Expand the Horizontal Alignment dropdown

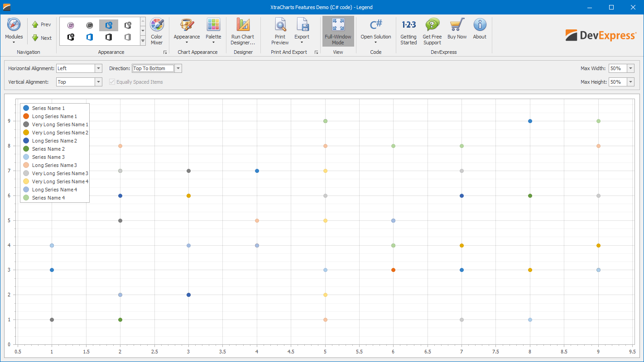coord(98,68)
